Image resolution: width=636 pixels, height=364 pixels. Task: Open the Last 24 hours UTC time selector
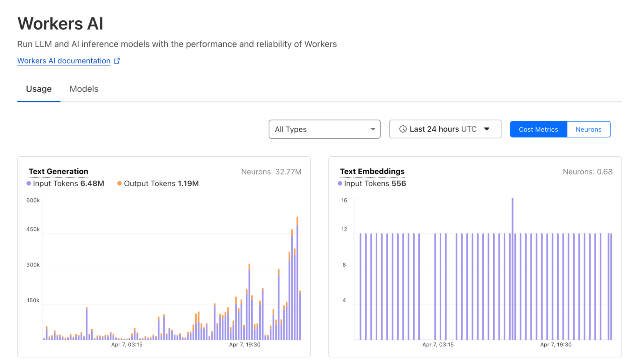(445, 129)
